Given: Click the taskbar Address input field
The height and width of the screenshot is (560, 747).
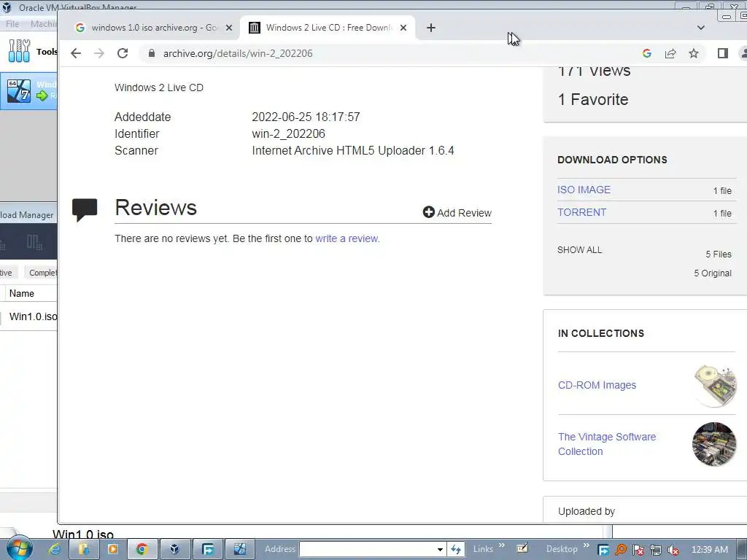Looking at the screenshot, I should tap(367, 550).
